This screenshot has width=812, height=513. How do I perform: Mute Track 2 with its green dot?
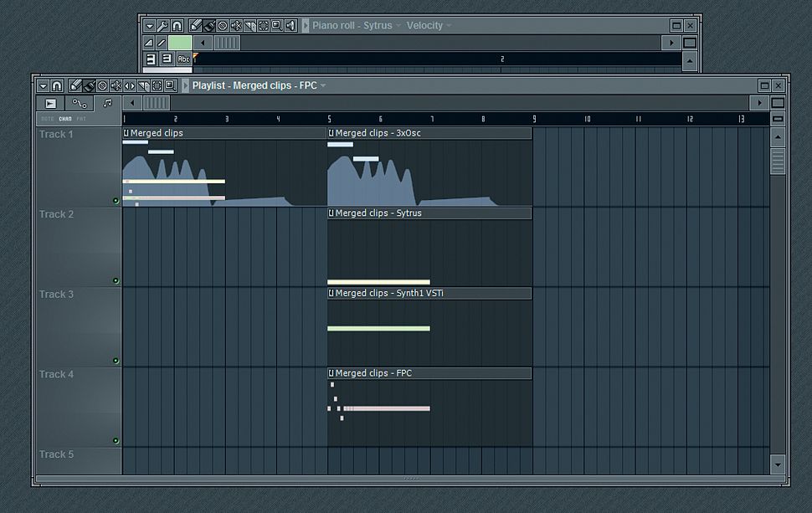tap(116, 280)
